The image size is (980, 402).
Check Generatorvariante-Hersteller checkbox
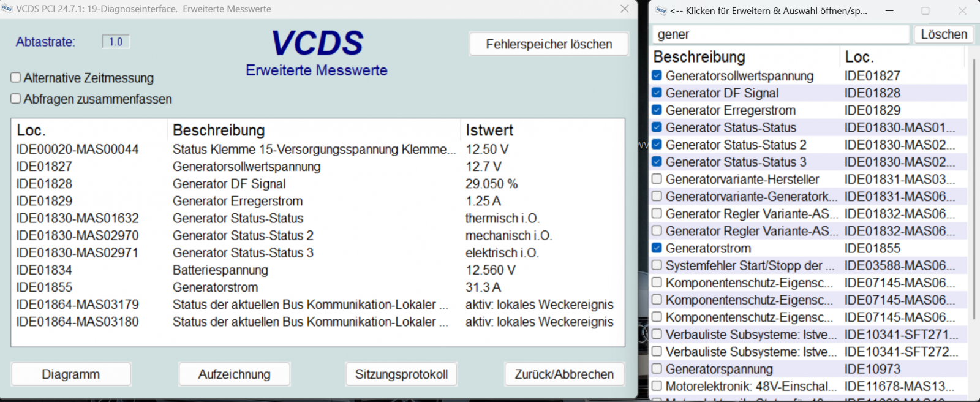click(x=657, y=179)
